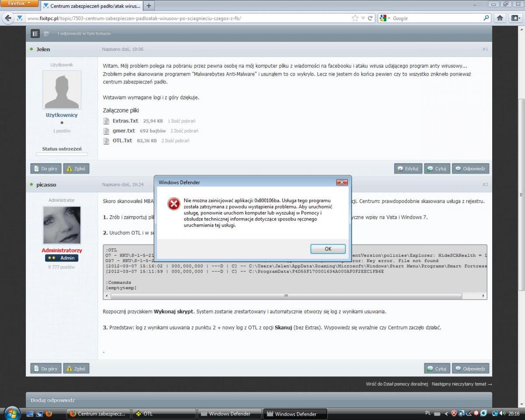This screenshot has height=420, width=525.
Task: Switch to the outline topic view icon
Action: (x=46, y=34)
